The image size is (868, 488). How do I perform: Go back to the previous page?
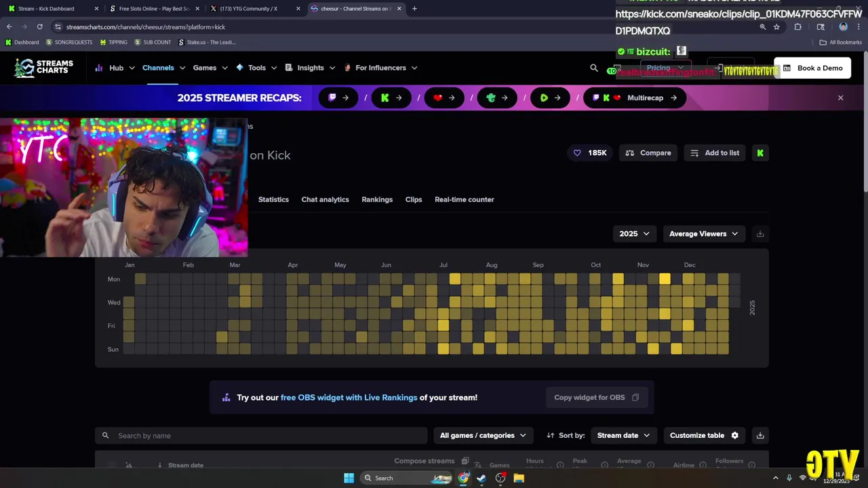click(x=9, y=26)
